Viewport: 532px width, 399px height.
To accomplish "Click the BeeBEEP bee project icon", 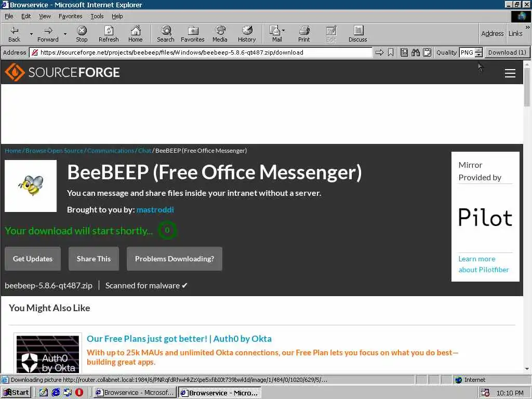I will 31,186.
